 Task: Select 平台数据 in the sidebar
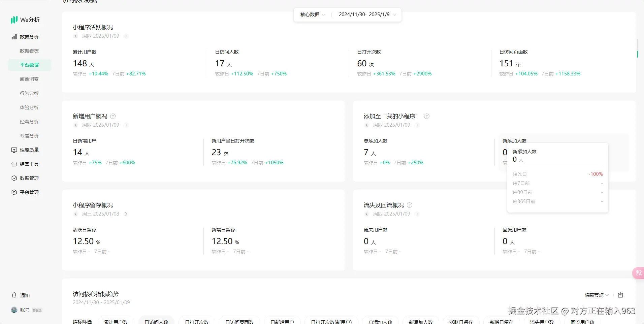(29, 65)
